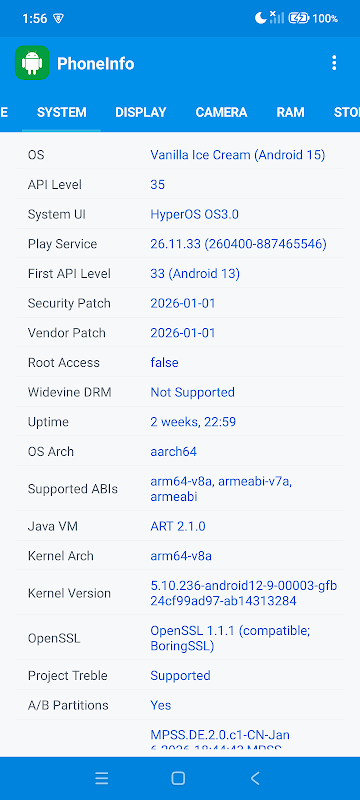
Task: Tap the signal strength status icon
Action: point(276,18)
